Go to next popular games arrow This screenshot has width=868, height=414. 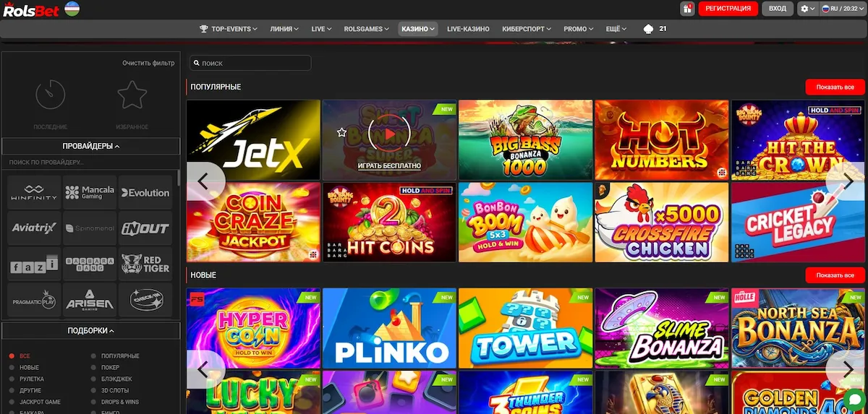[x=848, y=181]
